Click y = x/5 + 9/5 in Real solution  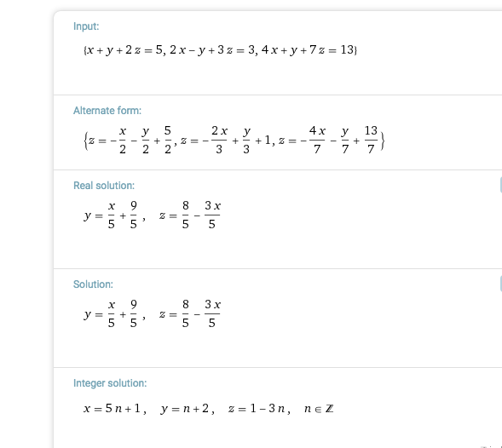(x=111, y=215)
